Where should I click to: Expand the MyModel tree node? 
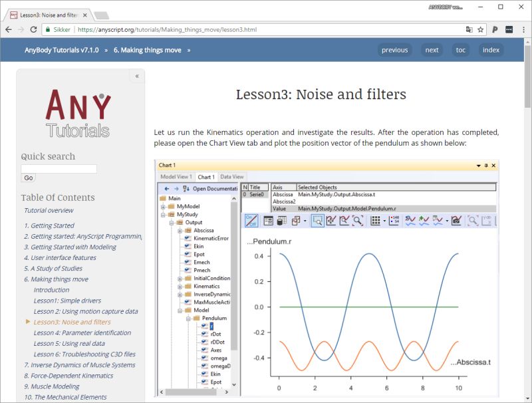tap(163, 207)
